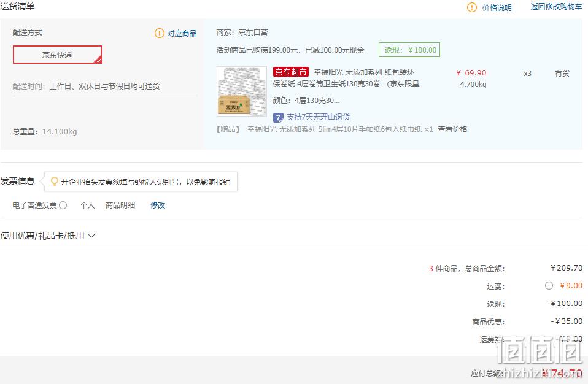The image size is (588, 384).
Task: Click 查看价格 for the gift item
Action: click(452, 129)
